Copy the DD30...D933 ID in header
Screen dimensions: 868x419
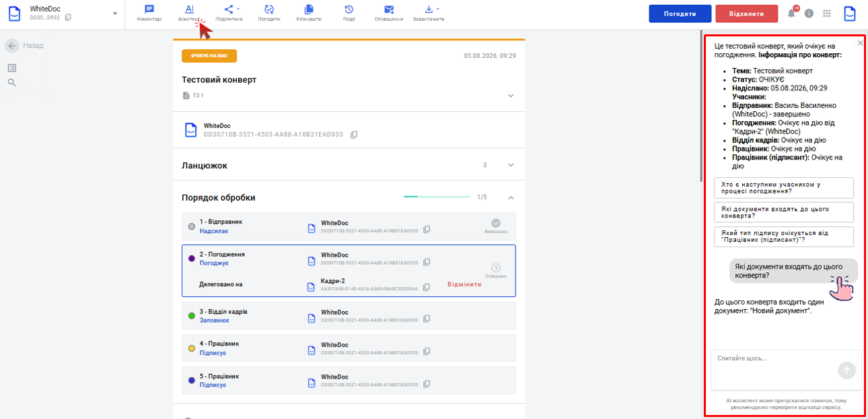pyautogui.click(x=68, y=18)
